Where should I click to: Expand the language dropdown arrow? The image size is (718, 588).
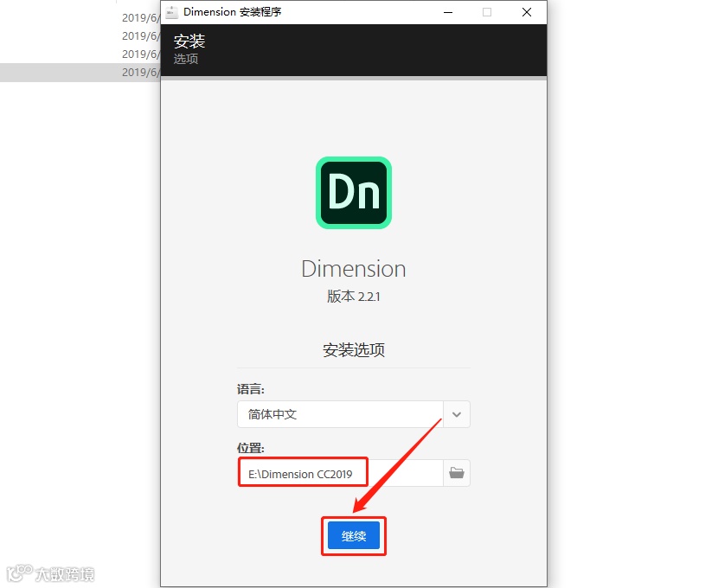click(x=457, y=414)
